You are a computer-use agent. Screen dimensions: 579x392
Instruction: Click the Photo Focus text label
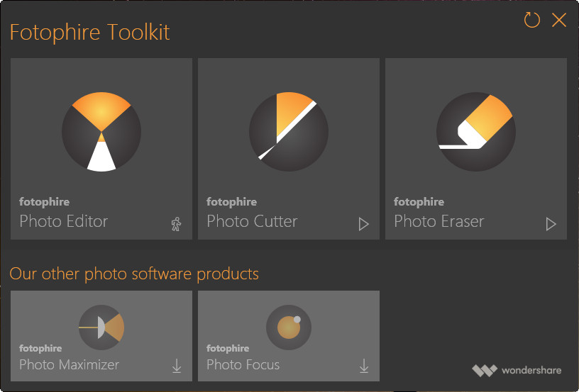pos(243,365)
